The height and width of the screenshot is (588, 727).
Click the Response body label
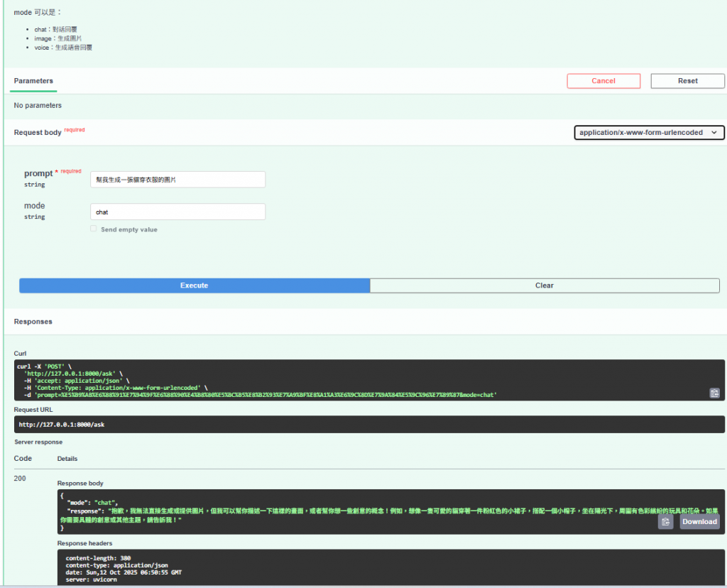pos(80,483)
